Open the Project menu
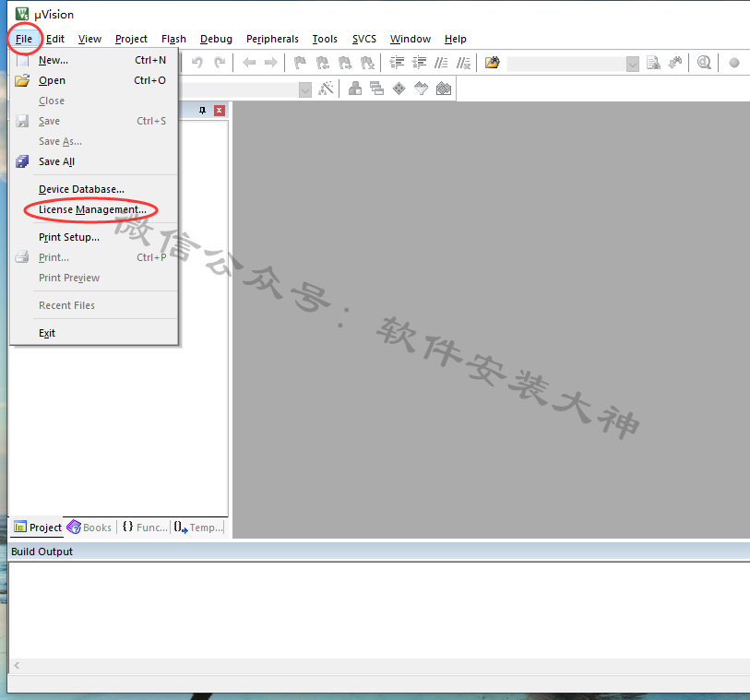Image resolution: width=750 pixels, height=700 pixels. tap(131, 39)
